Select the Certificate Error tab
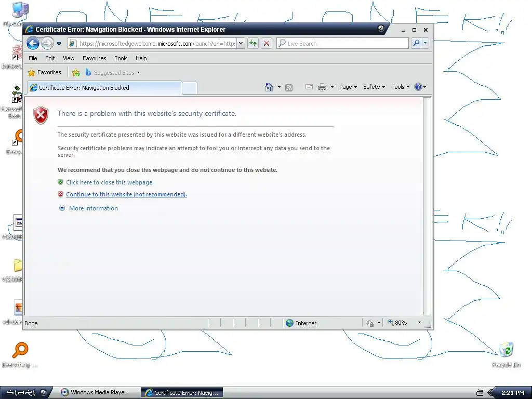 (x=104, y=87)
